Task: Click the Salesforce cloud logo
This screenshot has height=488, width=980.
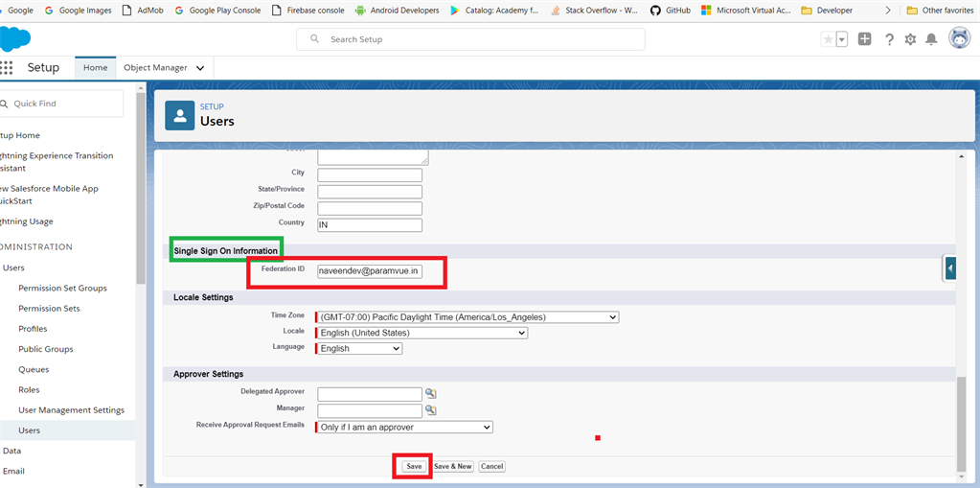Action: (x=15, y=39)
